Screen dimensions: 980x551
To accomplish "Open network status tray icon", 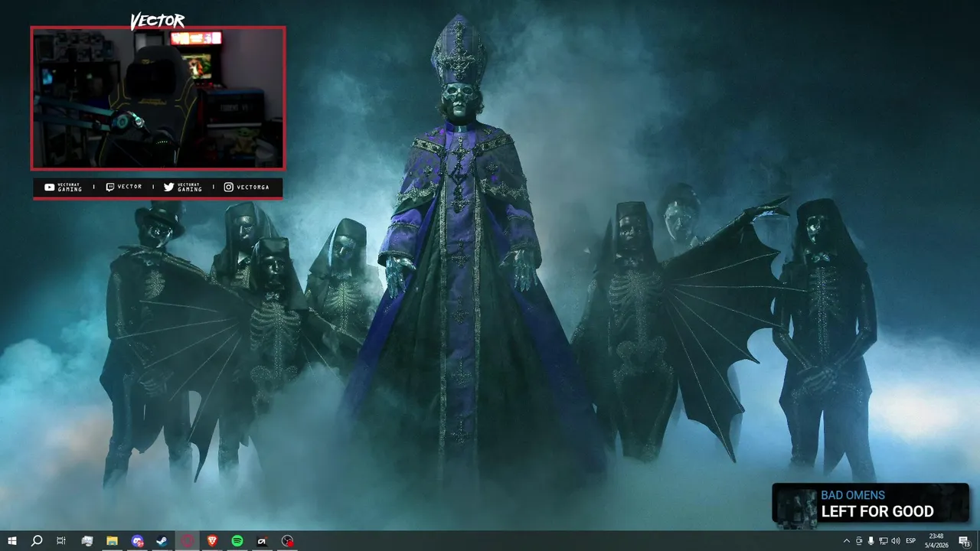I will [x=883, y=541].
